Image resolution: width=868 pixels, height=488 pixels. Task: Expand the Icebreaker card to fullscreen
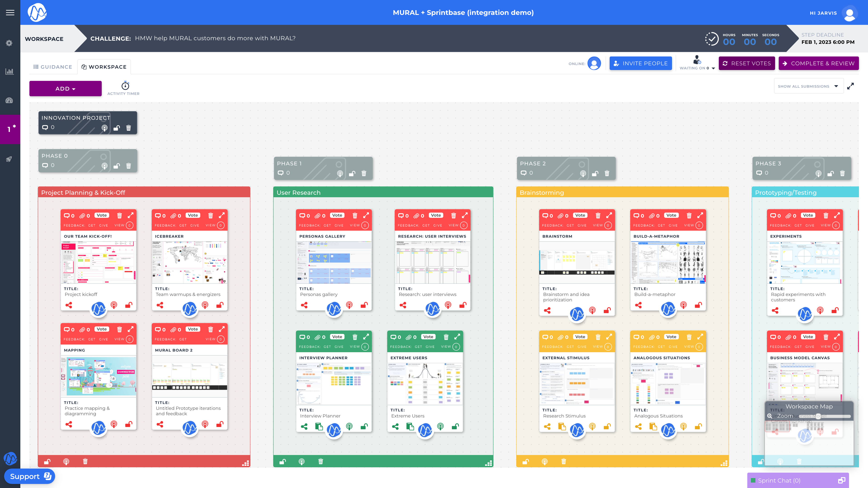pos(222,216)
